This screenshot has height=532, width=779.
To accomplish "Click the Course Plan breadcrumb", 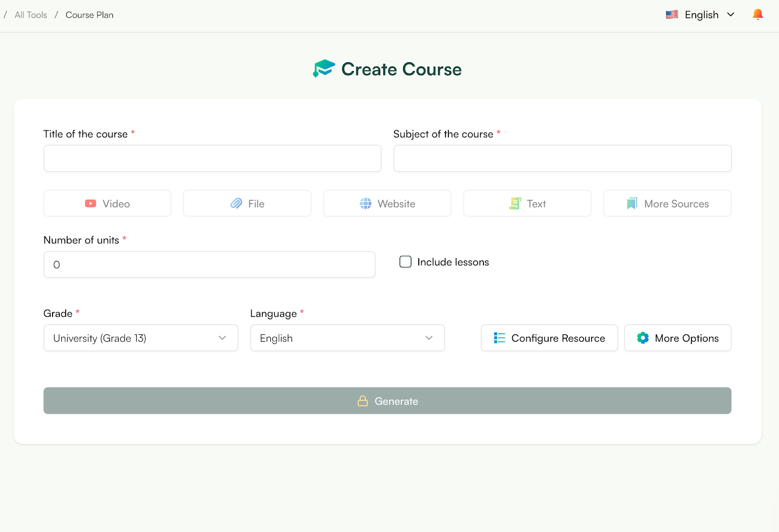I will click(x=89, y=15).
